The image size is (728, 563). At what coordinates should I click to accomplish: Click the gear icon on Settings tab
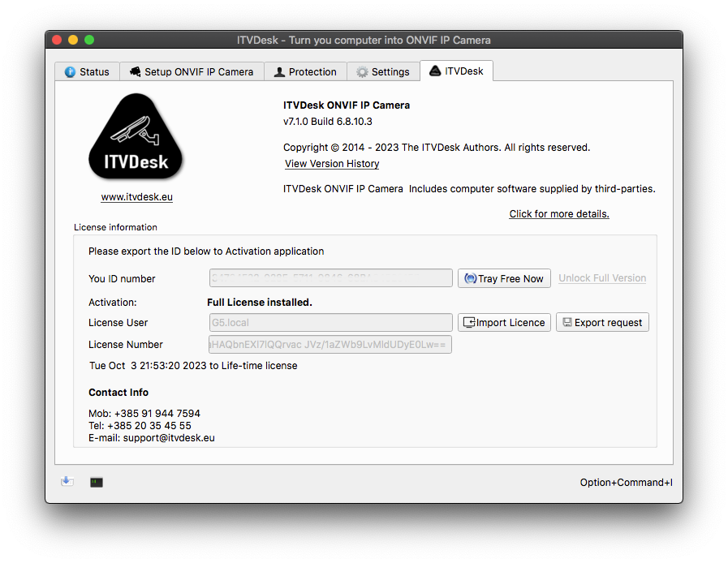click(x=362, y=71)
